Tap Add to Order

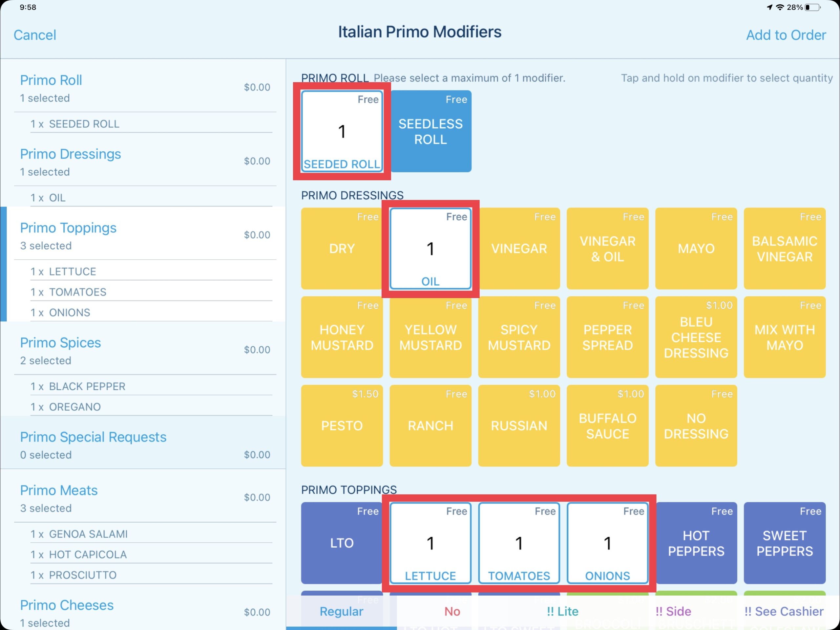click(786, 35)
